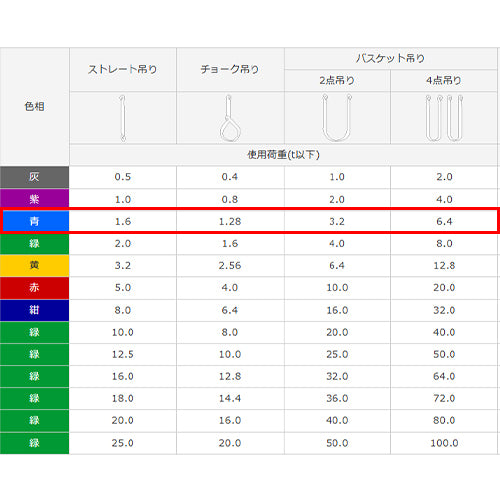Click the 2.56 choke value cell
500x500 pixels.
point(230,266)
